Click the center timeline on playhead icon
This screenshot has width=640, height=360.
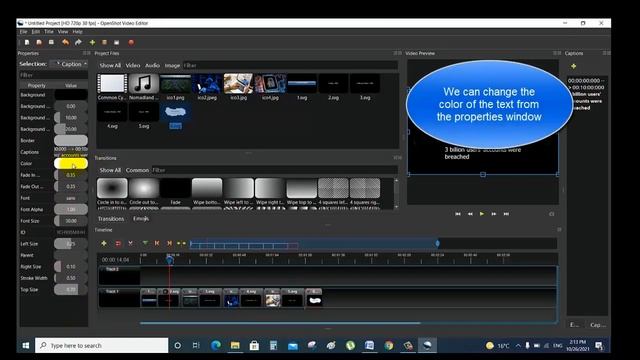pyautogui.click(x=181, y=243)
